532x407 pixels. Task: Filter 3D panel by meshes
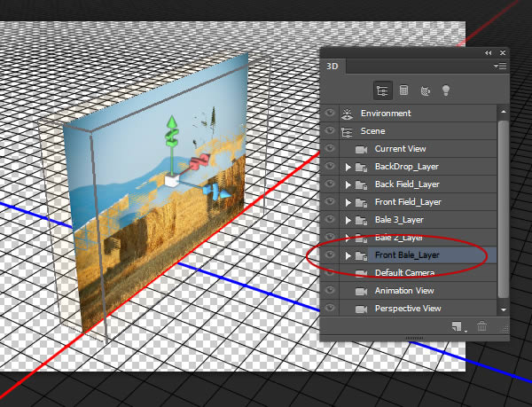tap(403, 90)
